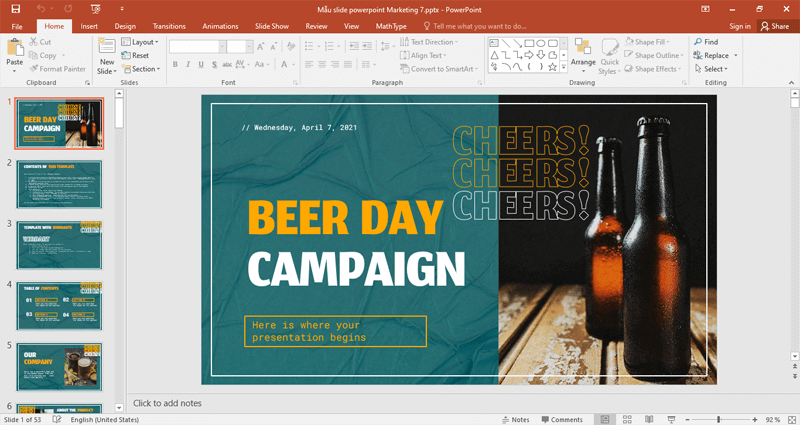Toggle Underline formatting

click(x=201, y=64)
